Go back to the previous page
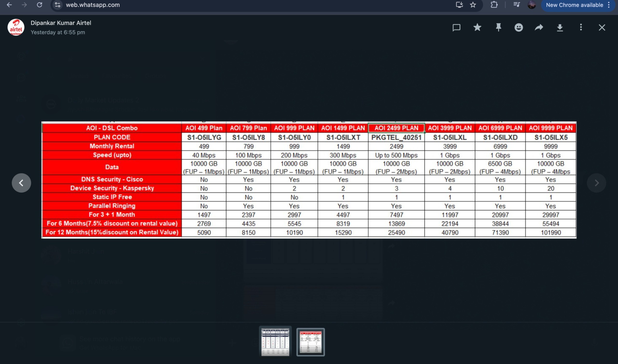618x364 pixels. [x=9, y=5]
